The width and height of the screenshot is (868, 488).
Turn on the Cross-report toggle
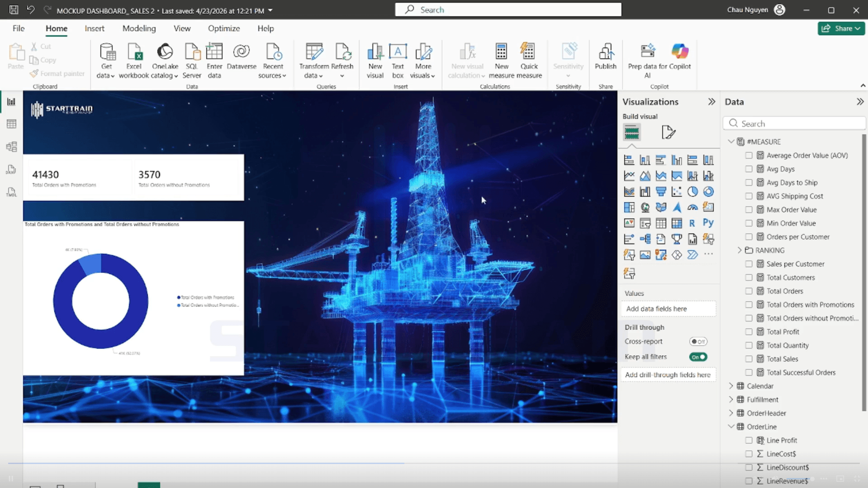coord(698,341)
